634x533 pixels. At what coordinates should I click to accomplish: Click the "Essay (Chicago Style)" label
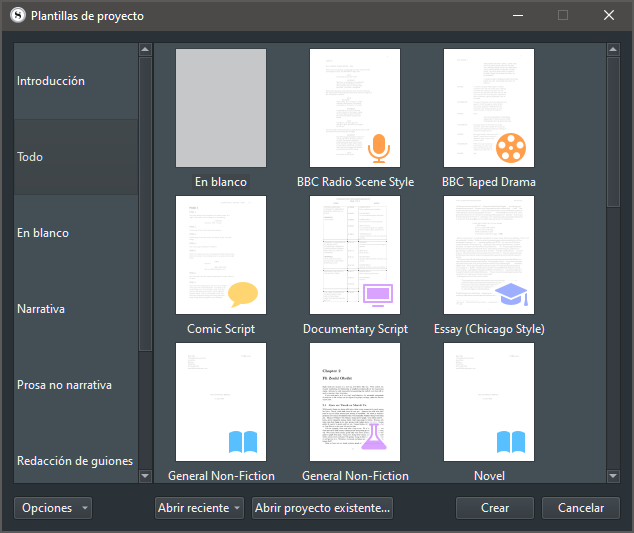point(489,329)
